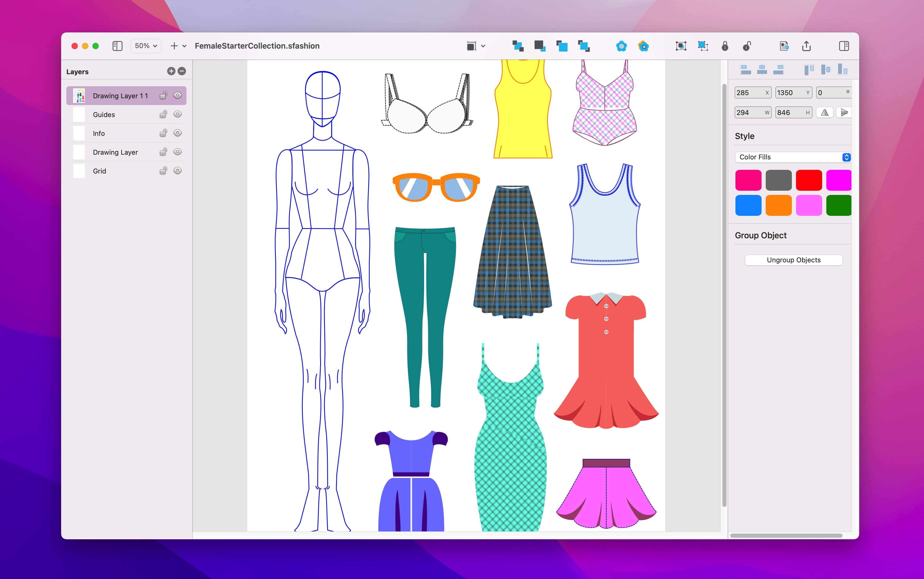Toggle lock on Drawing Layer 1 1
Viewport: 924px width, 579px height.
(x=163, y=95)
